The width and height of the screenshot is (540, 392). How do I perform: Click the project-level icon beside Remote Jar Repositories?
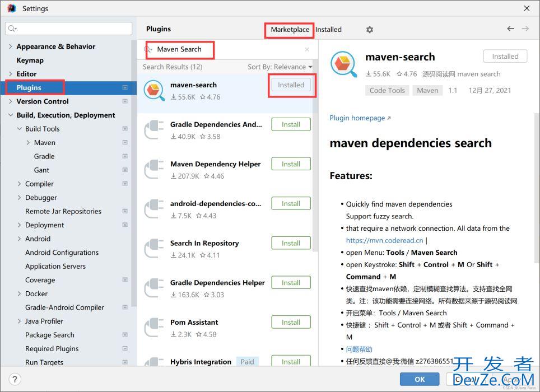coord(125,211)
